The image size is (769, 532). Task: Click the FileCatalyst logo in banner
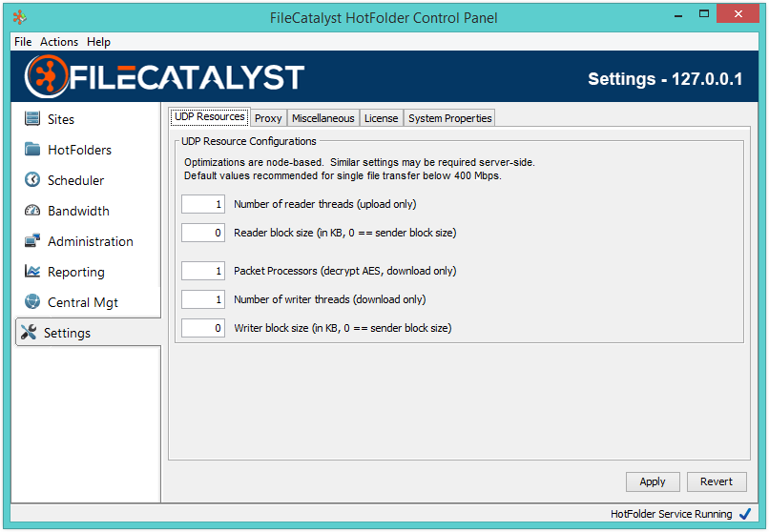tap(164, 77)
